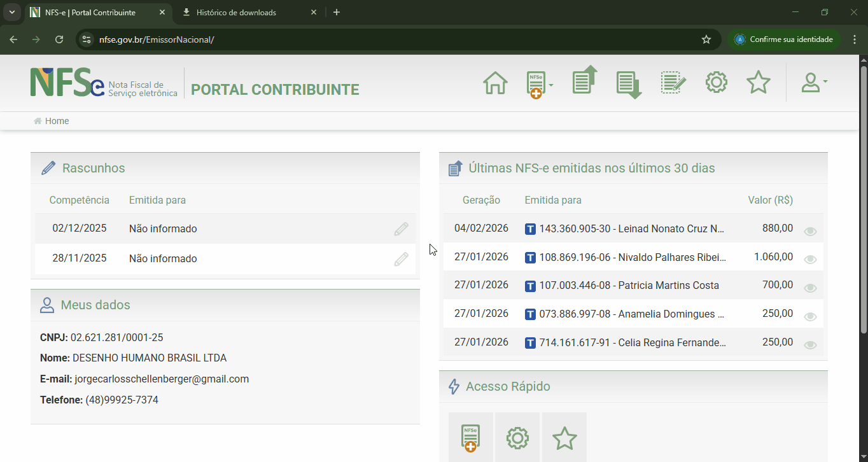View the Celia Regina invoice eye icon
868x462 pixels.
tap(810, 345)
